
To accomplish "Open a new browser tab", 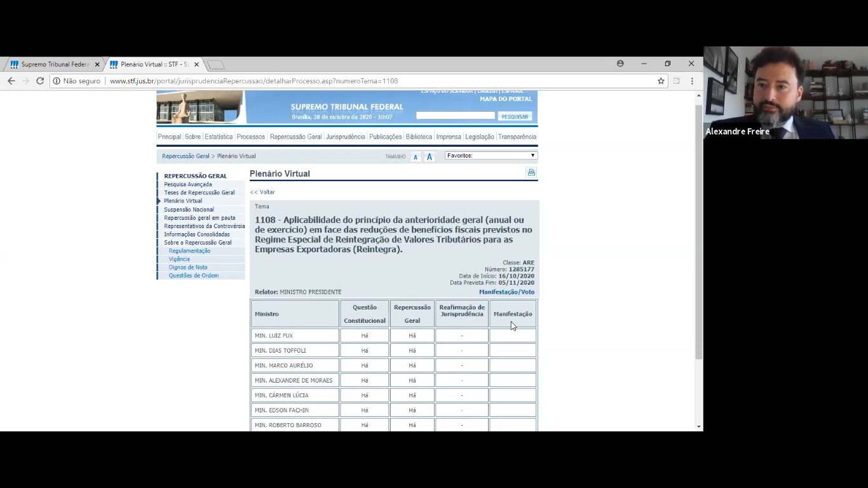I will tap(215, 65).
